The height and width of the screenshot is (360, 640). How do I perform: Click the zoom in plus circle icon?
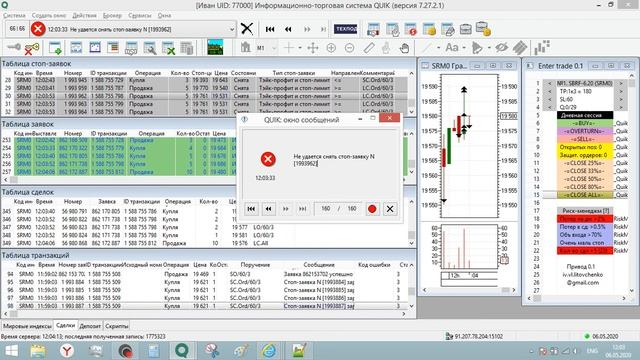[x=331, y=48]
